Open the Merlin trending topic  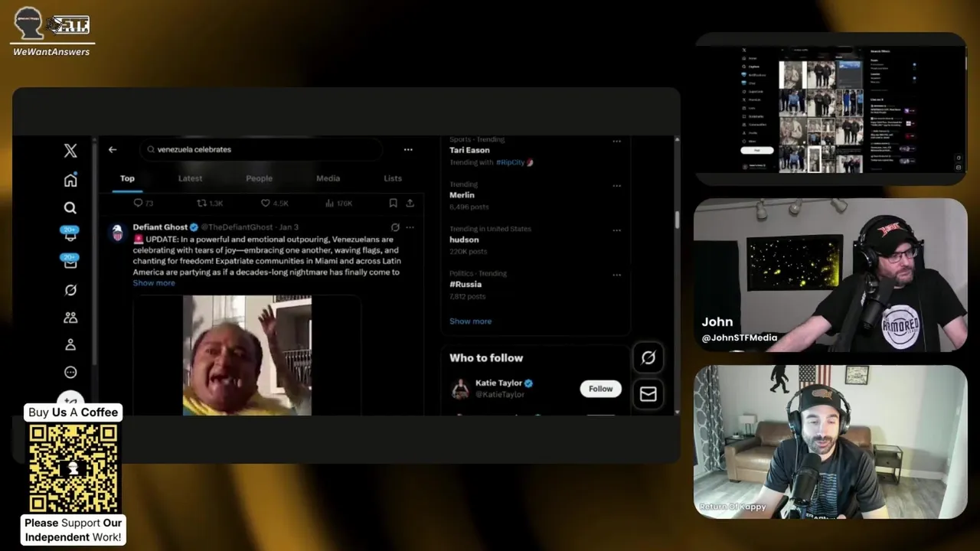(462, 195)
